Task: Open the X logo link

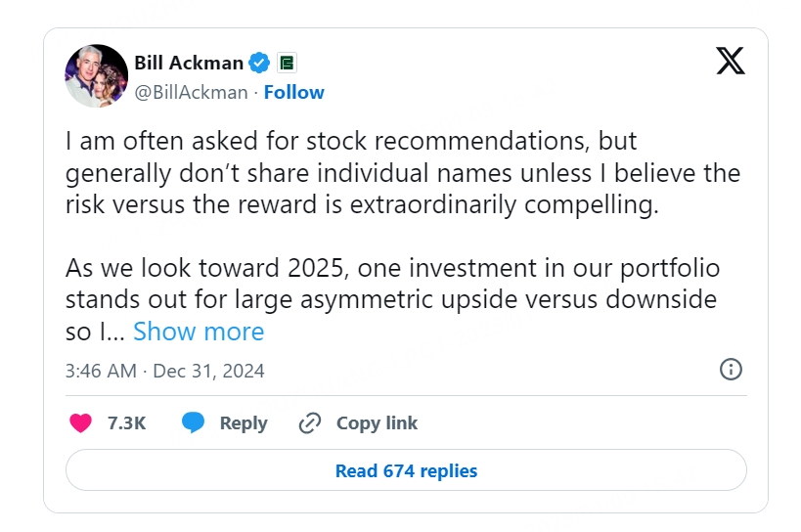Action: 730,61
